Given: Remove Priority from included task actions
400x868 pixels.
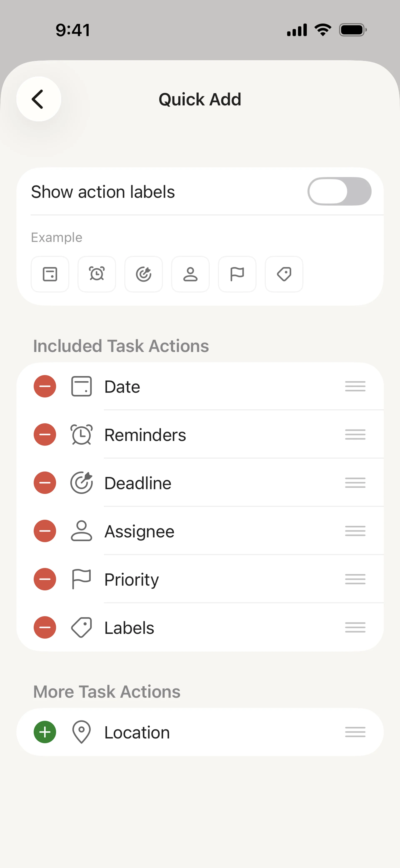Looking at the screenshot, I should click(x=45, y=579).
